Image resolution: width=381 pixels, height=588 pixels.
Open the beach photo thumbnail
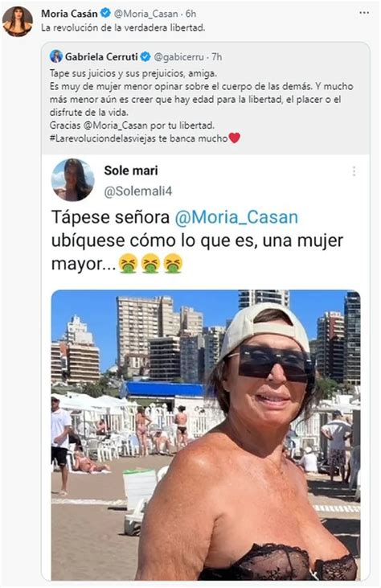[x=206, y=435]
